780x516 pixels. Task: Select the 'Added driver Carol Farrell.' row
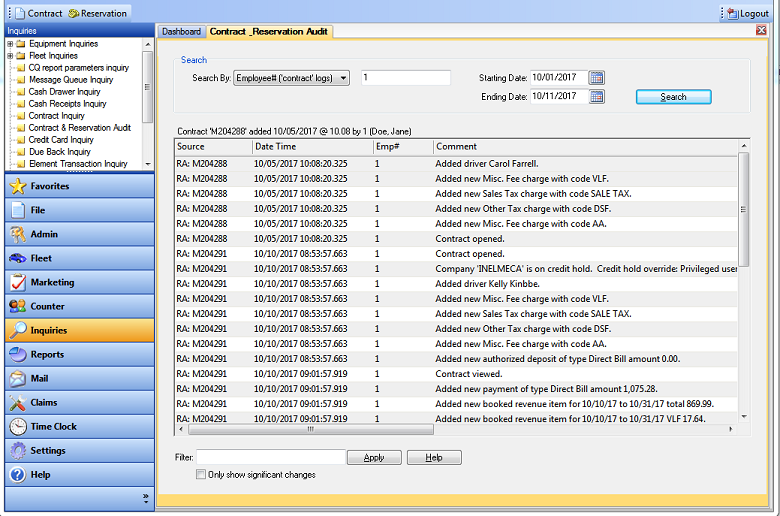pyautogui.click(x=456, y=164)
